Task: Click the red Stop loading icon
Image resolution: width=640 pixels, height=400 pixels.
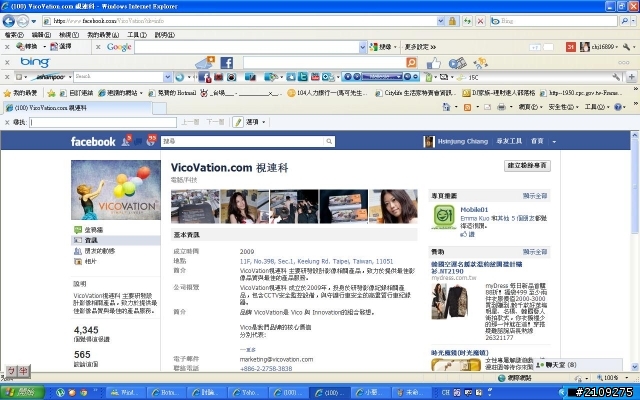Action: click(480, 21)
